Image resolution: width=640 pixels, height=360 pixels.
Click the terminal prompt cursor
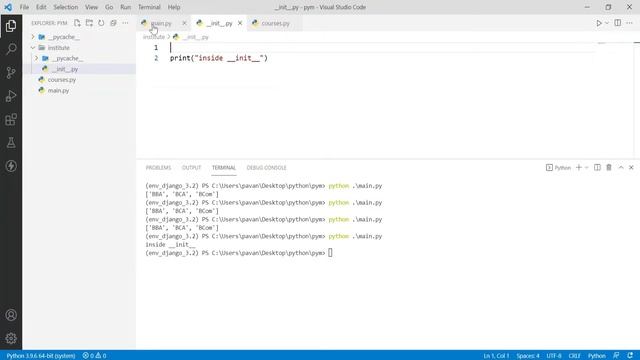tap(330, 253)
